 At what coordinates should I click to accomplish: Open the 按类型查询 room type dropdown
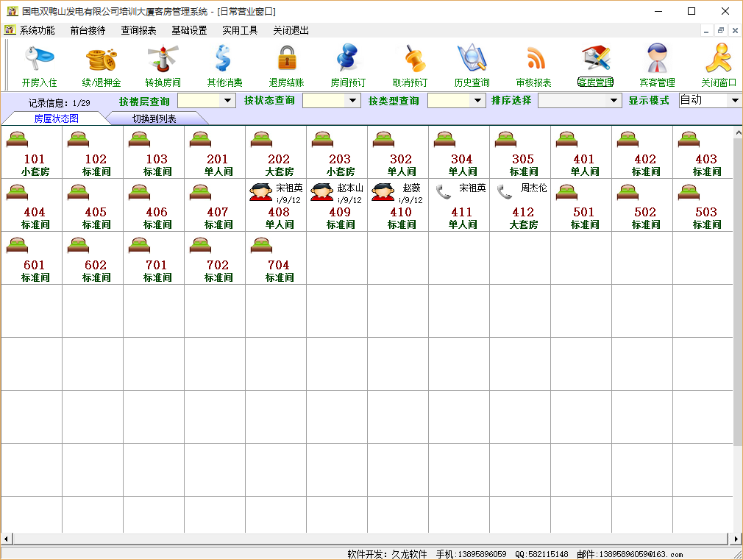coord(478,101)
